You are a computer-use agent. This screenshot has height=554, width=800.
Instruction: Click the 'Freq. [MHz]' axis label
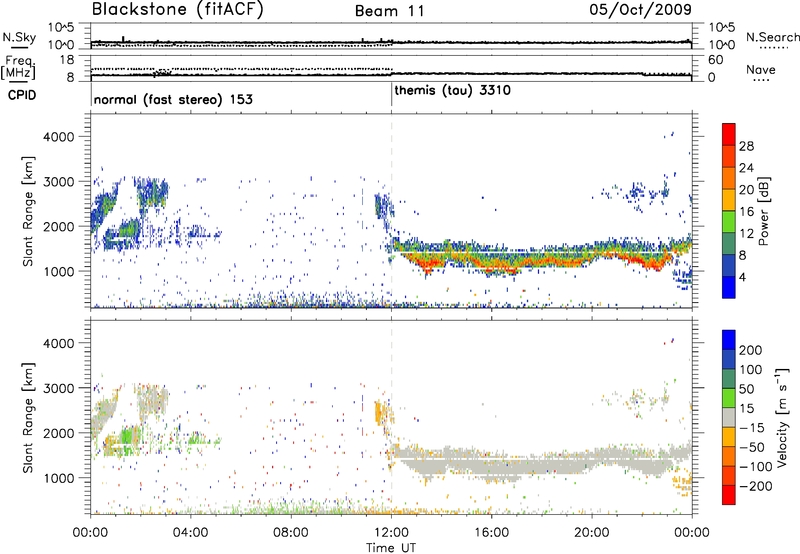(18, 67)
